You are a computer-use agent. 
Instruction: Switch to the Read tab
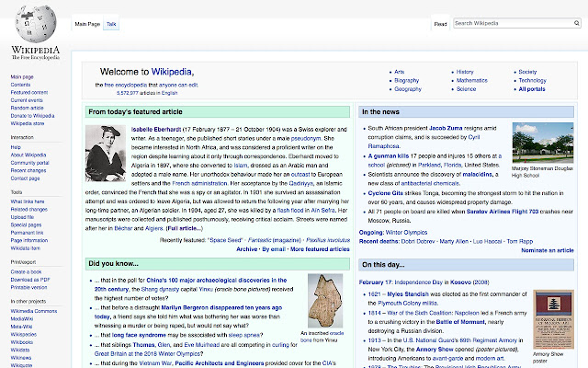pyautogui.click(x=441, y=24)
